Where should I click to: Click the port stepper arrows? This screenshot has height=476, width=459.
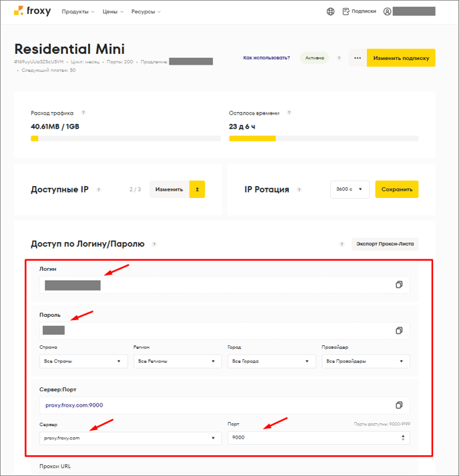point(403,437)
